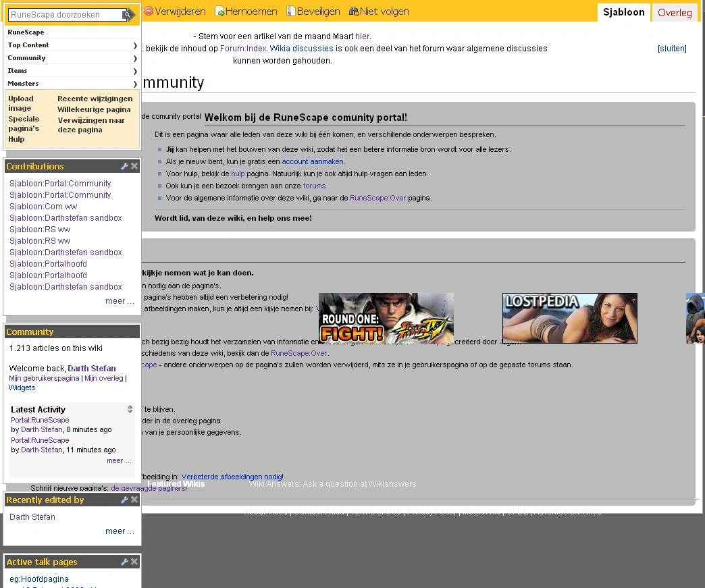Toggle the Latest Activity sort arrows
This screenshot has height=588, width=705.
(130, 409)
